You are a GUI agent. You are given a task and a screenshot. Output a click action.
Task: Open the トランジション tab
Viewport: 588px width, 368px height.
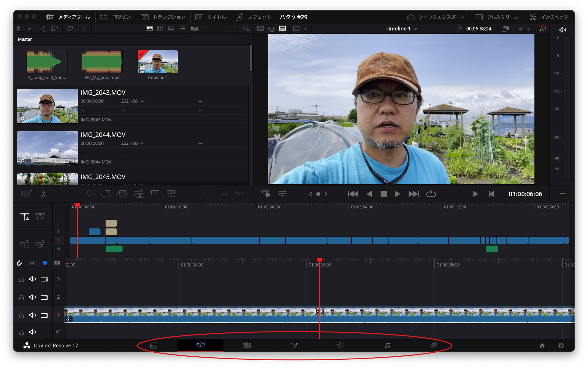click(x=163, y=17)
